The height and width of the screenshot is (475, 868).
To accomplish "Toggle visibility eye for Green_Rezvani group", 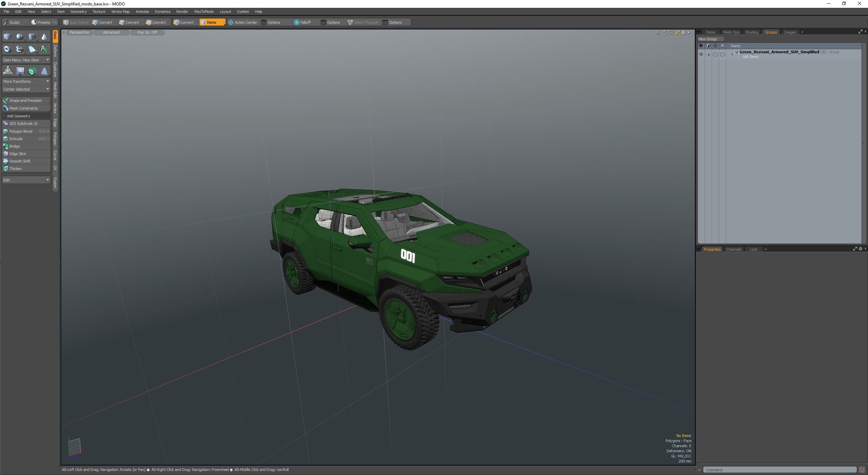I will click(701, 54).
